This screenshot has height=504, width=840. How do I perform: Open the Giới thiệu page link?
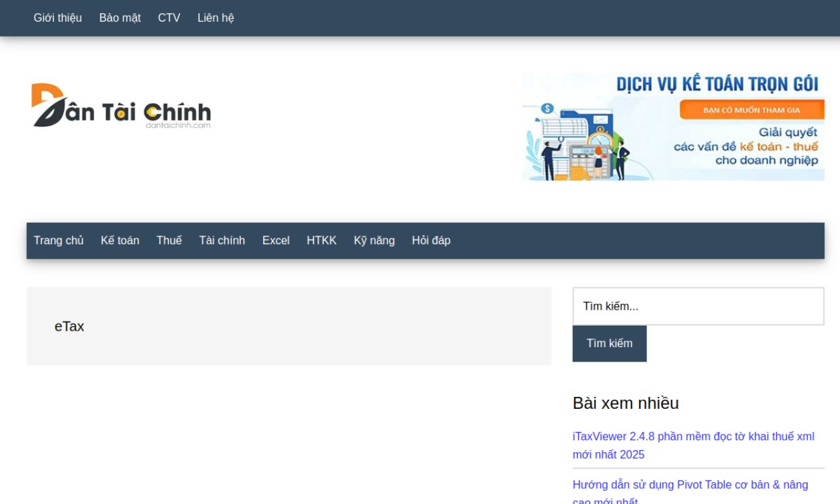point(58,18)
